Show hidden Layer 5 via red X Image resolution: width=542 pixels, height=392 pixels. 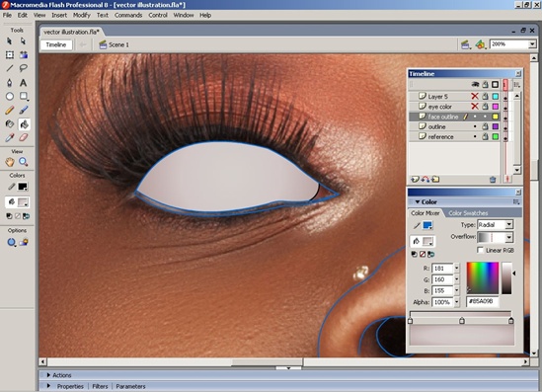point(475,97)
